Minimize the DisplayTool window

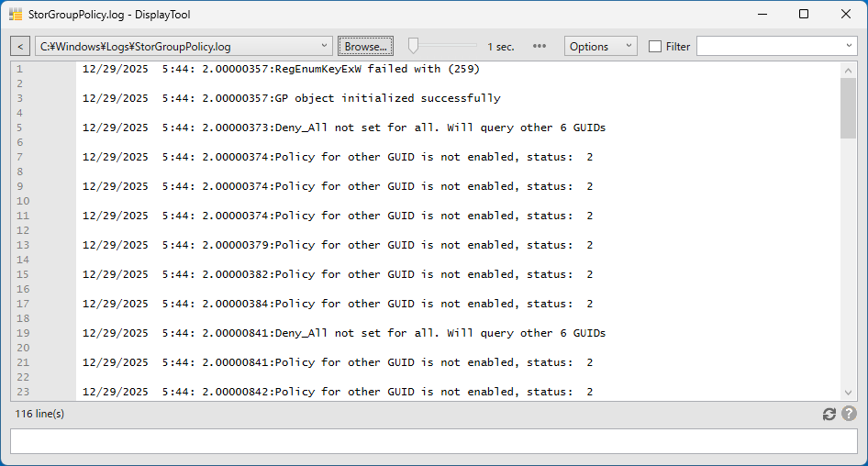coord(762,15)
